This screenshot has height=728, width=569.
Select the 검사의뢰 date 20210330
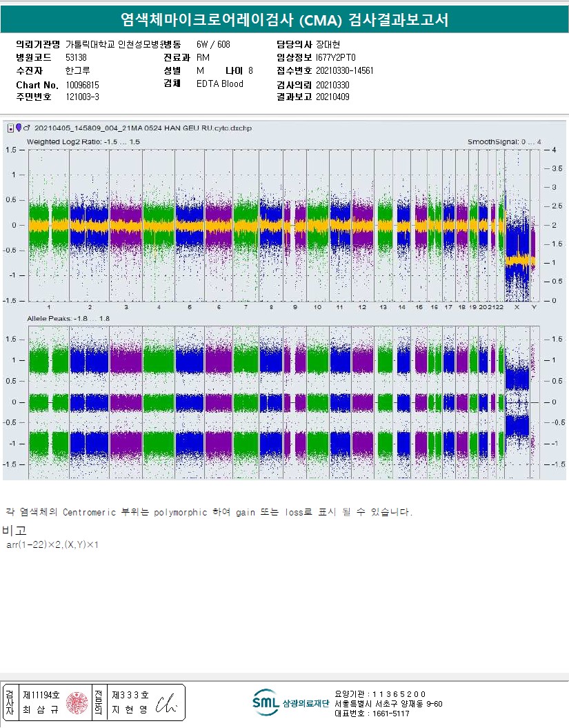point(332,85)
